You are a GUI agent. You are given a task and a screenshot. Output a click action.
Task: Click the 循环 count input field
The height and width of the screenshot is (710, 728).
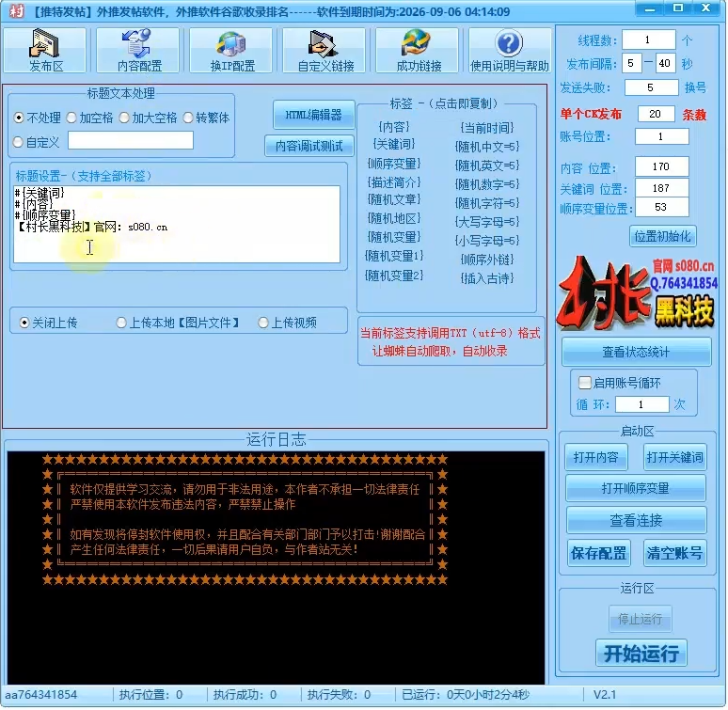(642, 404)
